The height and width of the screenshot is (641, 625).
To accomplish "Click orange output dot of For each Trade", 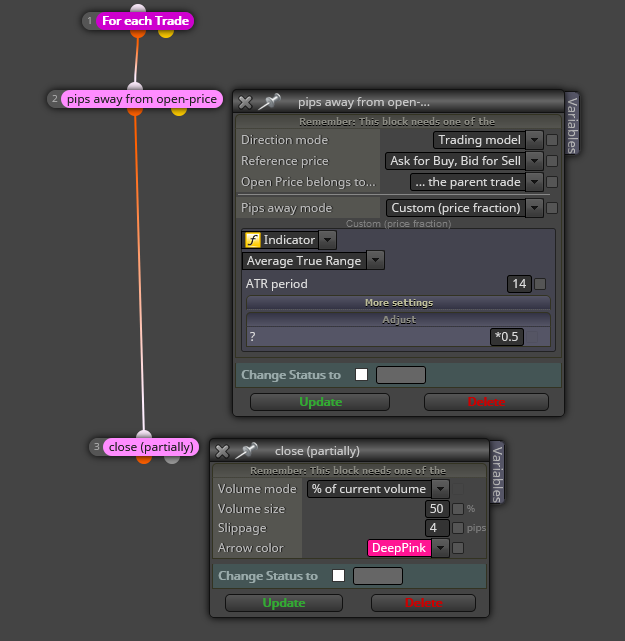I will (138, 32).
